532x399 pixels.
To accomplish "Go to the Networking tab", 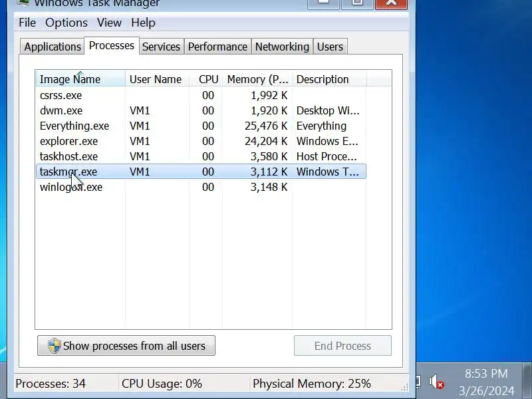I will [x=282, y=47].
